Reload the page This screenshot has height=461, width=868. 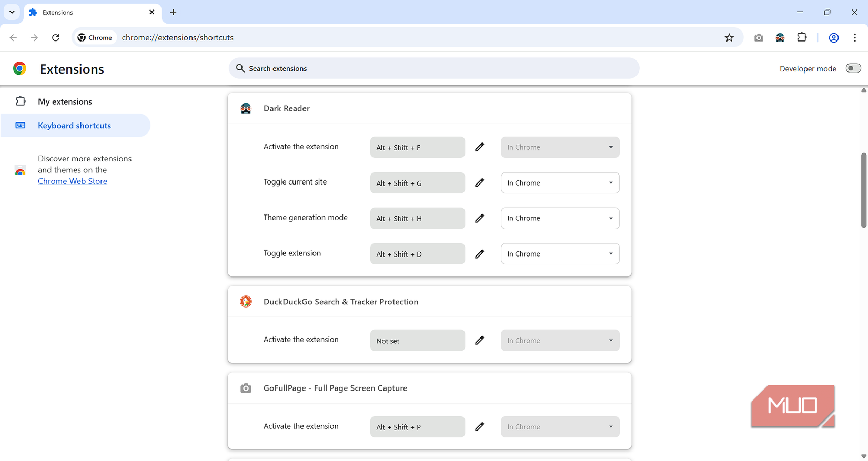coord(56,38)
